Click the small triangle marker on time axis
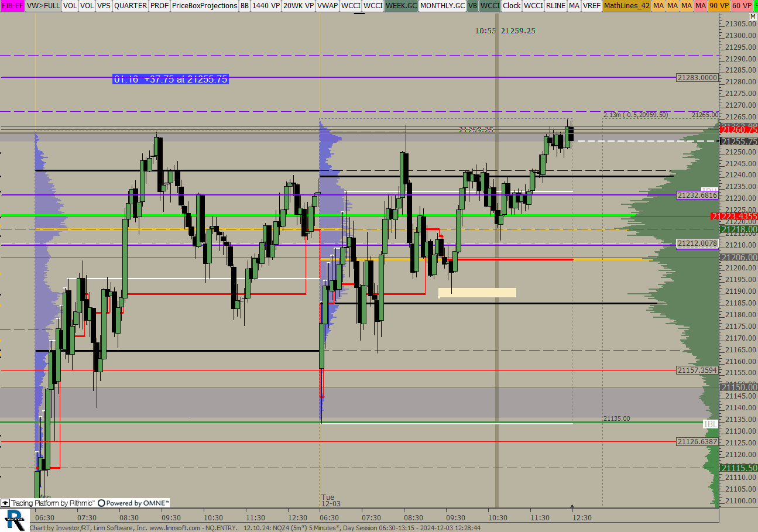 pyautogui.click(x=572, y=507)
